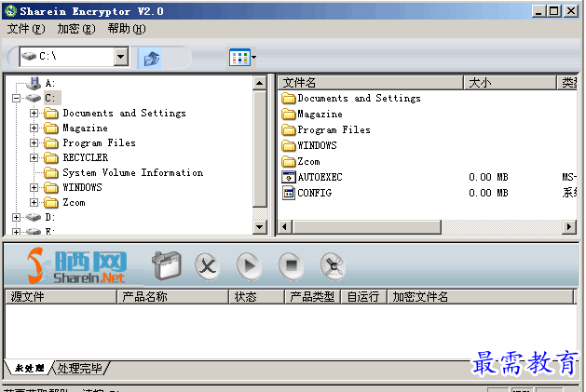Switch to the 处理完毕 tab

(x=79, y=369)
